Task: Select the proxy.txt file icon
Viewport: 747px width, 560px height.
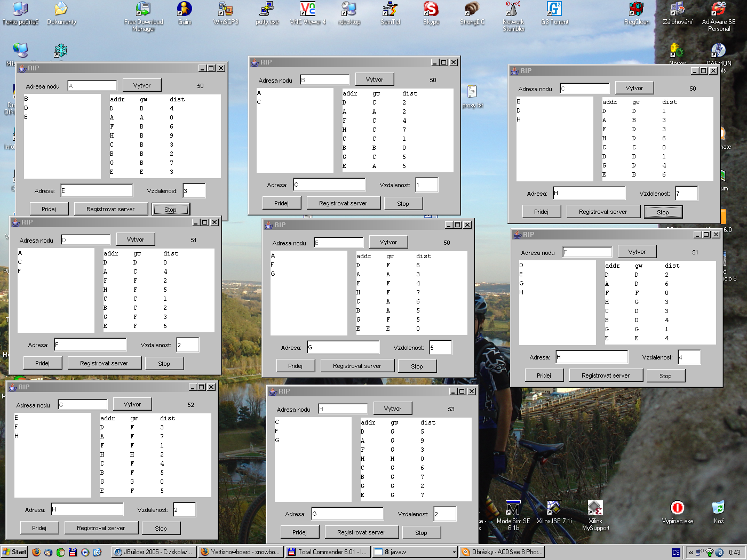Action: 472,93
